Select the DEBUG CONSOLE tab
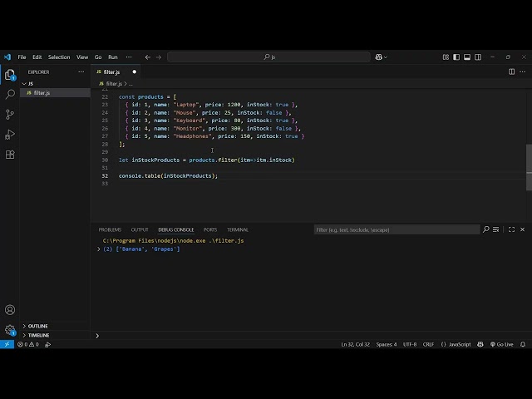Viewport: 532px width, 399px height. tap(175, 229)
